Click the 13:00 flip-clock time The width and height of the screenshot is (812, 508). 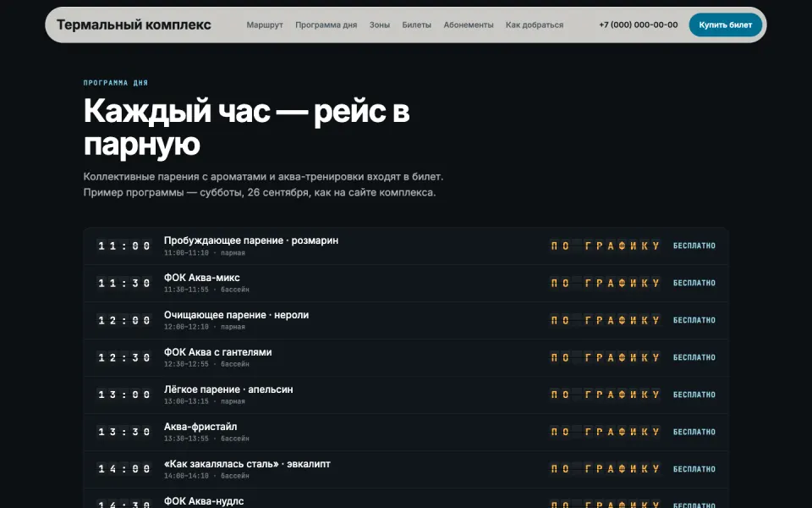[124, 395]
